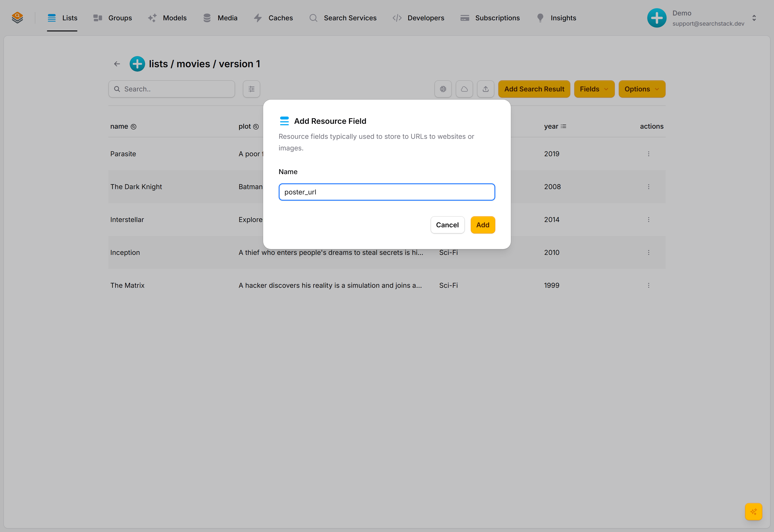Expand the account switcher chevrons
Image resolution: width=774 pixels, height=532 pixels.
(754, 18)
